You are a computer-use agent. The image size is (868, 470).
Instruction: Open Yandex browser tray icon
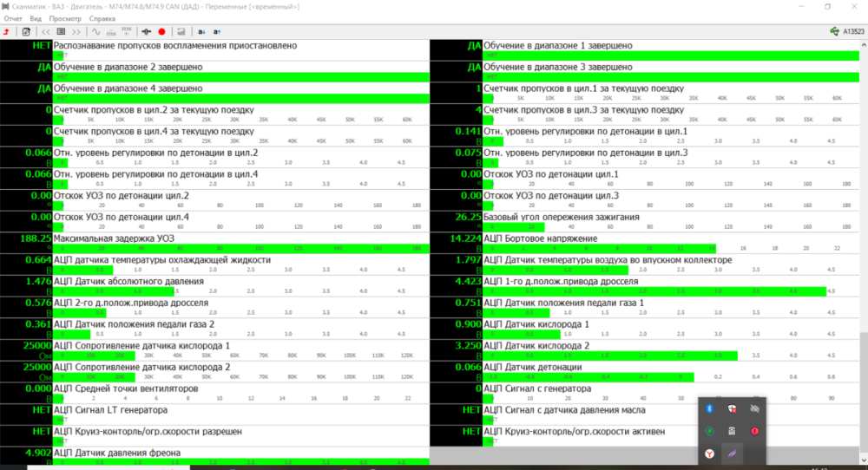pos(709,454)
